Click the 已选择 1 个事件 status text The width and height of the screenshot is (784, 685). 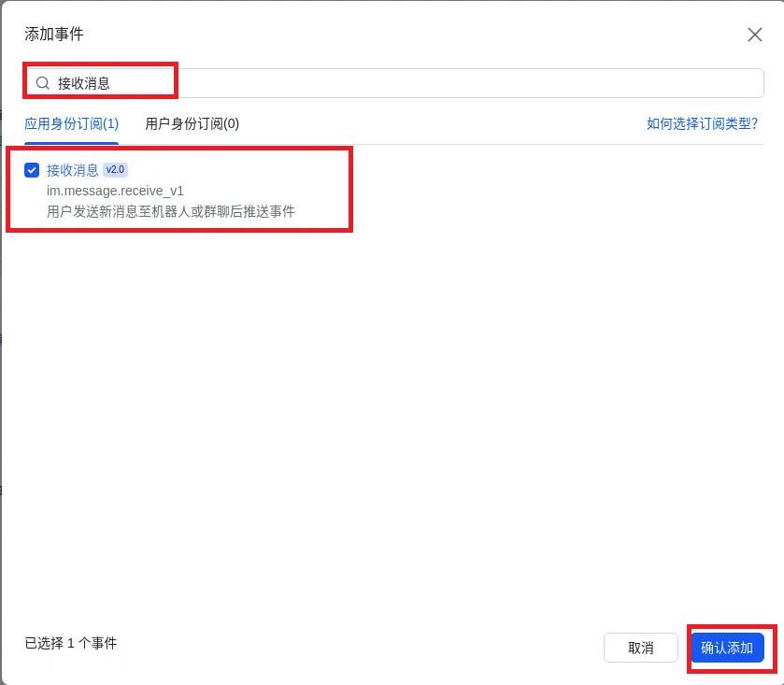click(x=70, y=643)
